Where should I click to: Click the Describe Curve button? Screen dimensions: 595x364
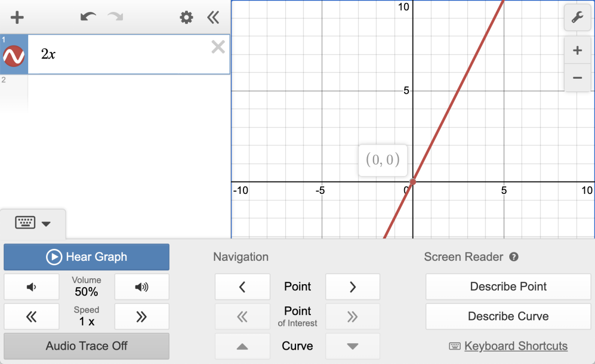click(x=508, y=316)
